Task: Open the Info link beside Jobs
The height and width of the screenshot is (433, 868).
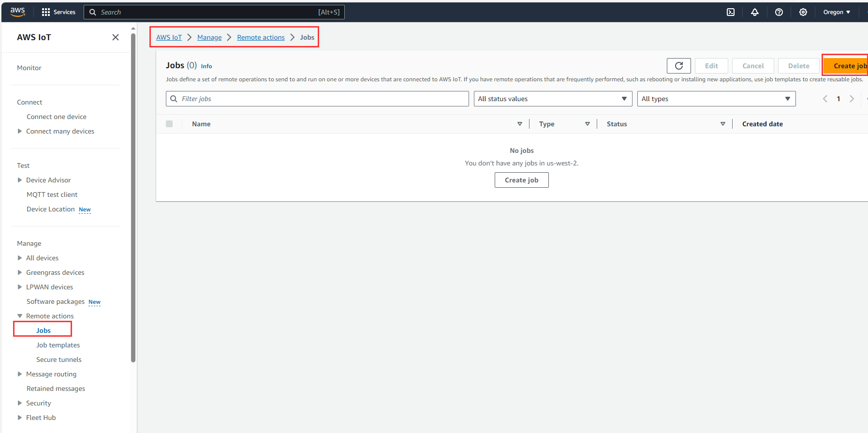Action: [206, 66]
